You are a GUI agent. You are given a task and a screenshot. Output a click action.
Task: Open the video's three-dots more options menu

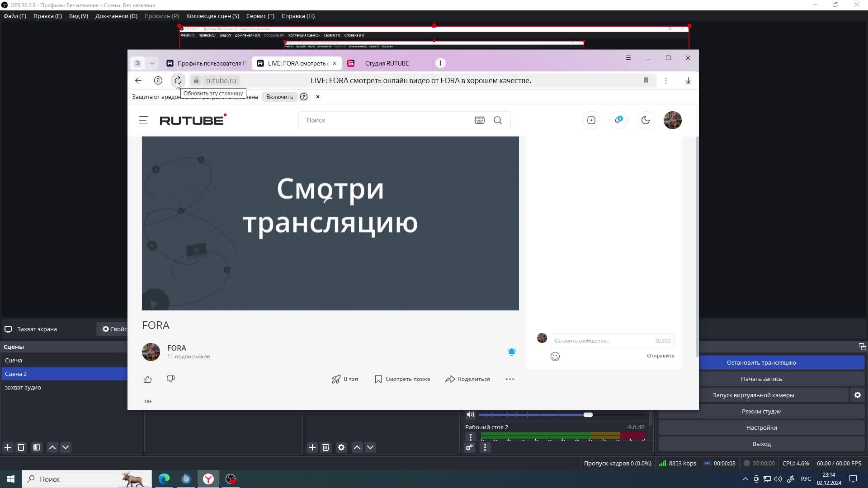point(509,379)
